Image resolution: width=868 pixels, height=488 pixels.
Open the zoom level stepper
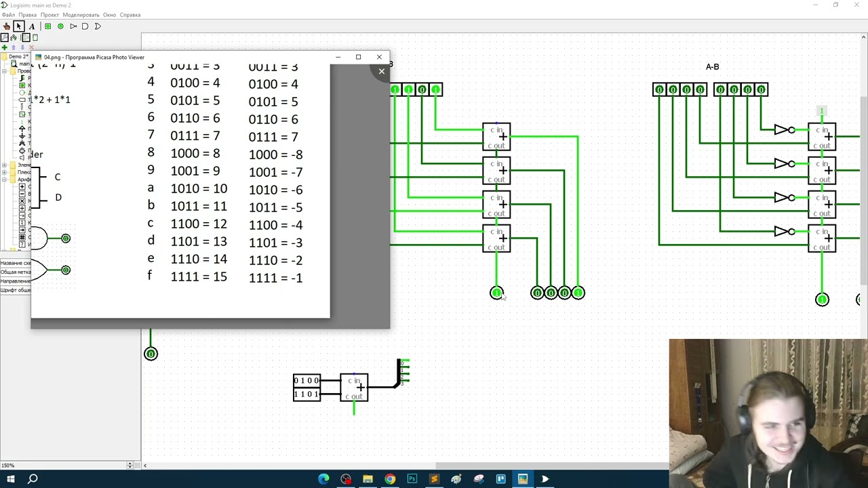(130, 465)
